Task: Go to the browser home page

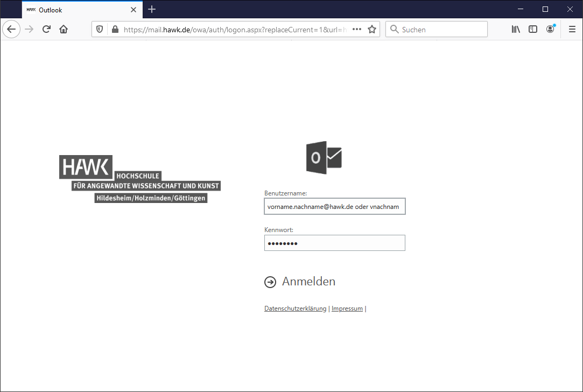Action: pyautogui.click(x=64, y=30)
